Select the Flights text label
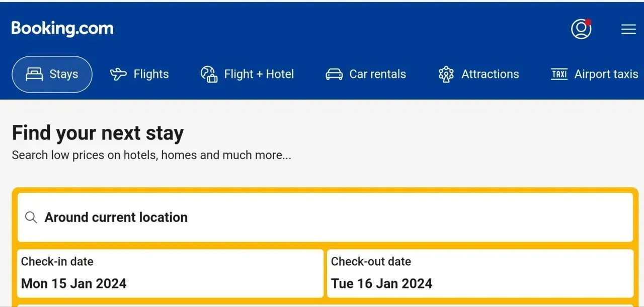This screenshot has height=307, width=644. pos(151,74)
